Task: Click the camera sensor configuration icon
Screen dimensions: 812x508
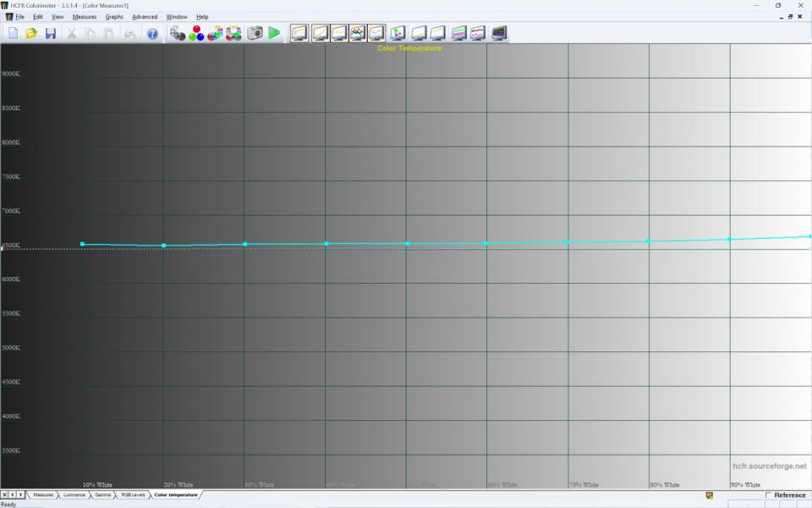Action: 255,33
